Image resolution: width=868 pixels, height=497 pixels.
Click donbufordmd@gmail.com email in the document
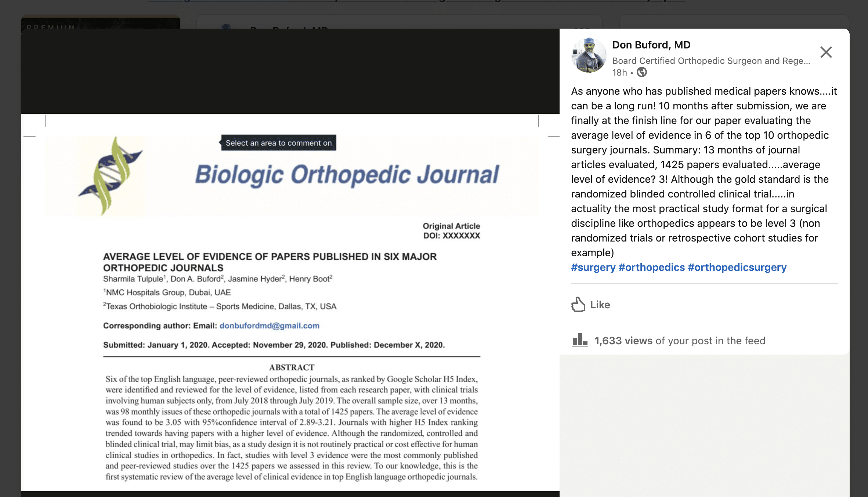[x=269, y=326]
